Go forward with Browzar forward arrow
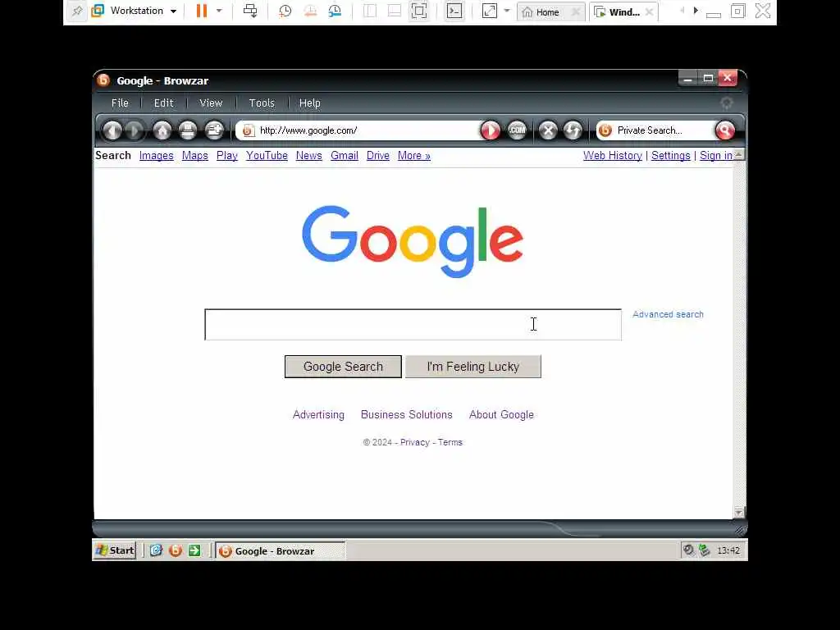Viewport: 840px width, 630px height. 135,130
